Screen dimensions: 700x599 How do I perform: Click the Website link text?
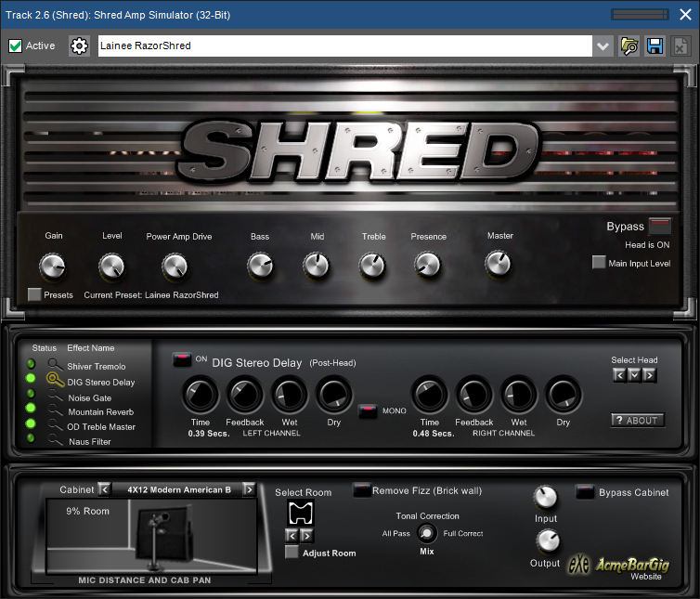coord(646,576)
